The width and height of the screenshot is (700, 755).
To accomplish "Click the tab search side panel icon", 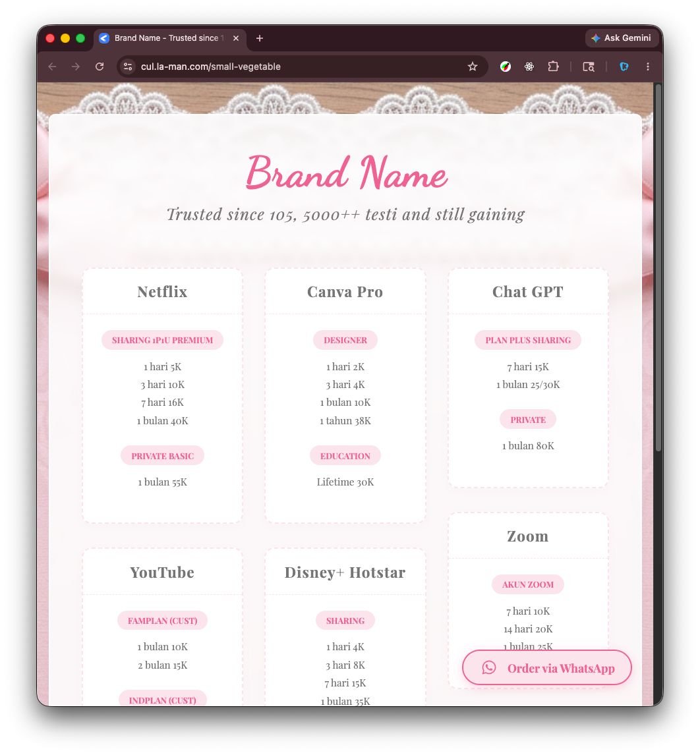I will (x=588, y=67).
